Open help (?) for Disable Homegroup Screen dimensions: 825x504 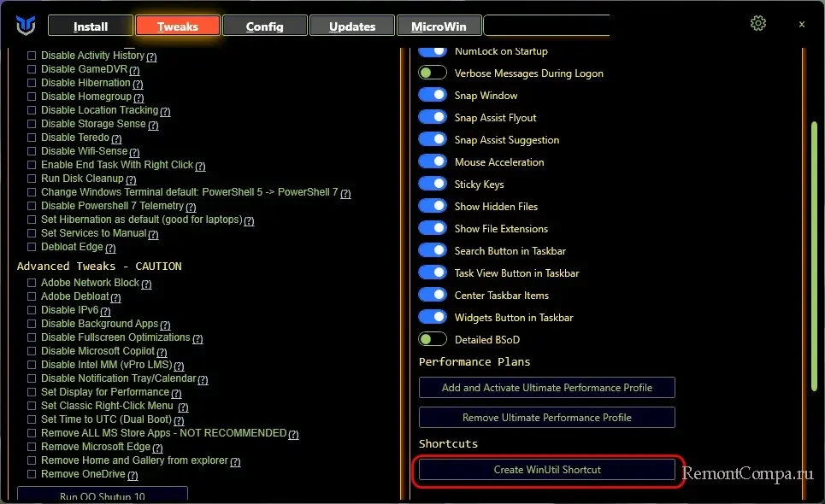click(138, 97)
